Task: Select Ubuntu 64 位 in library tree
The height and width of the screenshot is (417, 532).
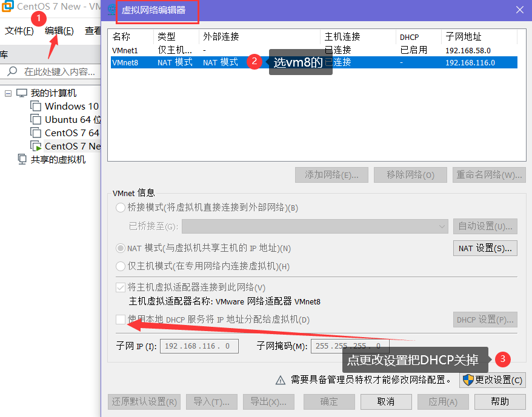Action: tap(73, 119)
